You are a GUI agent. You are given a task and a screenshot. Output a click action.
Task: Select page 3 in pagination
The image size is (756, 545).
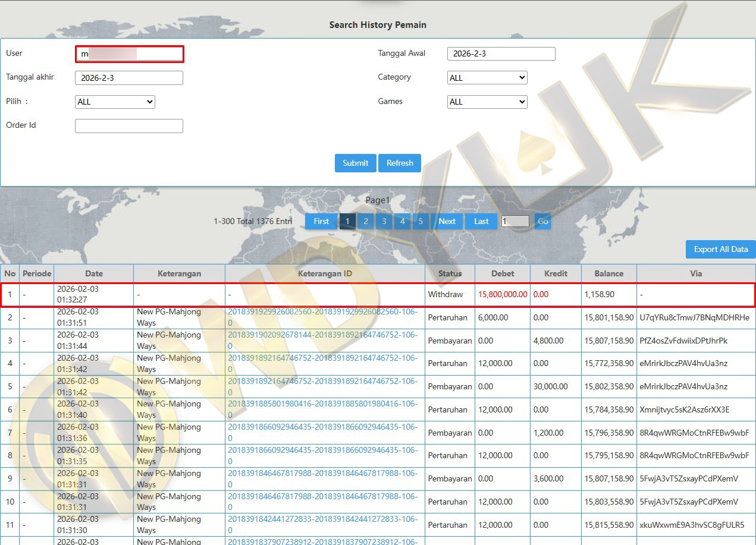tap(384, 222)
